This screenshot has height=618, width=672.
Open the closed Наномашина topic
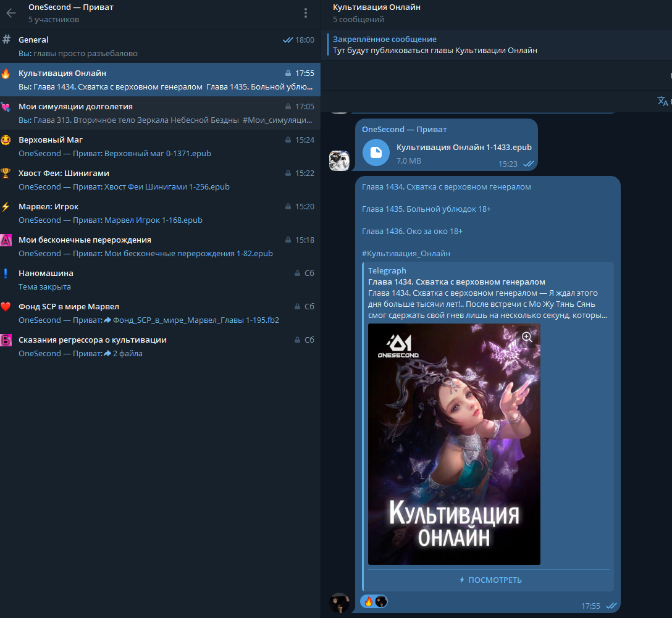161,280
